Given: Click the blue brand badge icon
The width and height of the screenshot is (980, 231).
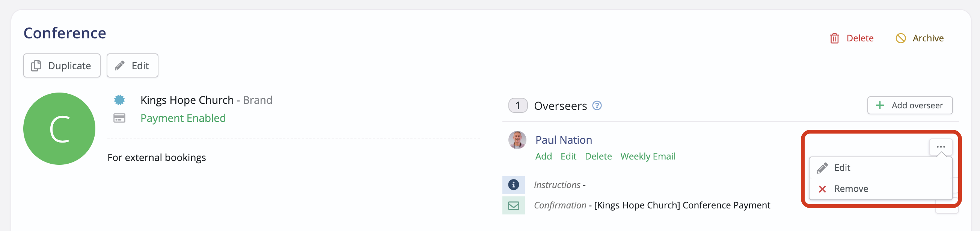Looking at the screenshot, I should pyautogui.click(x=119, y=100).
